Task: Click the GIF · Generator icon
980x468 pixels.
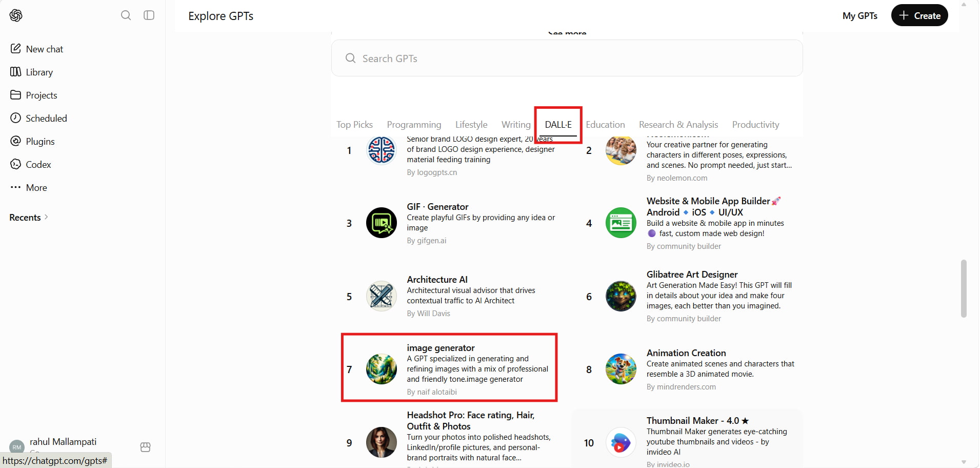Action: click(382, 223)
